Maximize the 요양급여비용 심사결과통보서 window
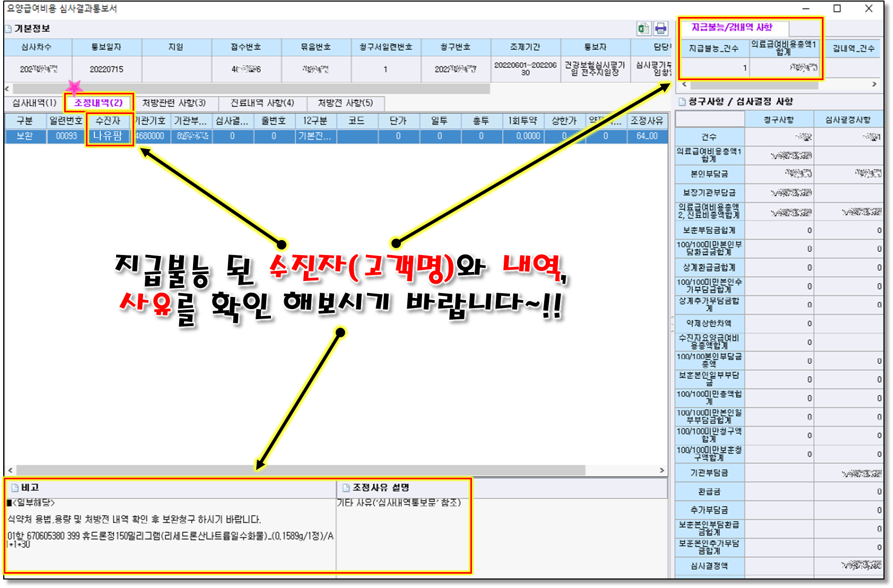The width and height of the screenshot is (893, 588). tap(837, 8)
